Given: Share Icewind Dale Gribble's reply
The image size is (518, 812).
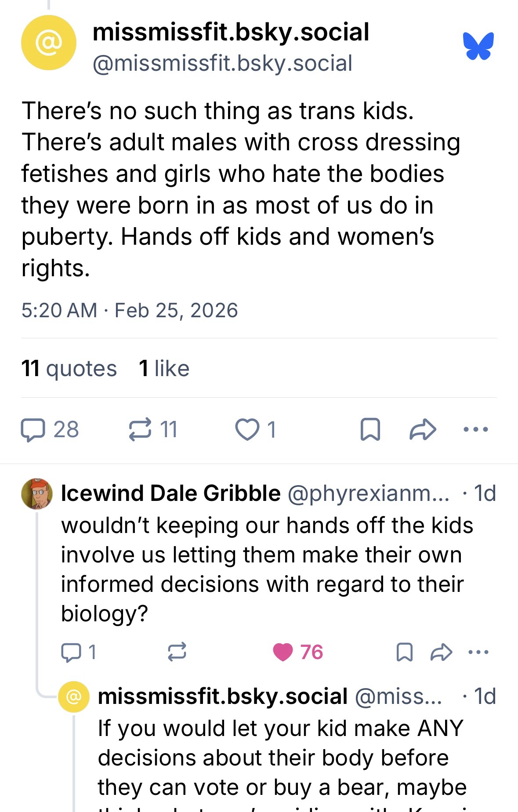Looking at the screenshot, I should [x=441, y=652].
